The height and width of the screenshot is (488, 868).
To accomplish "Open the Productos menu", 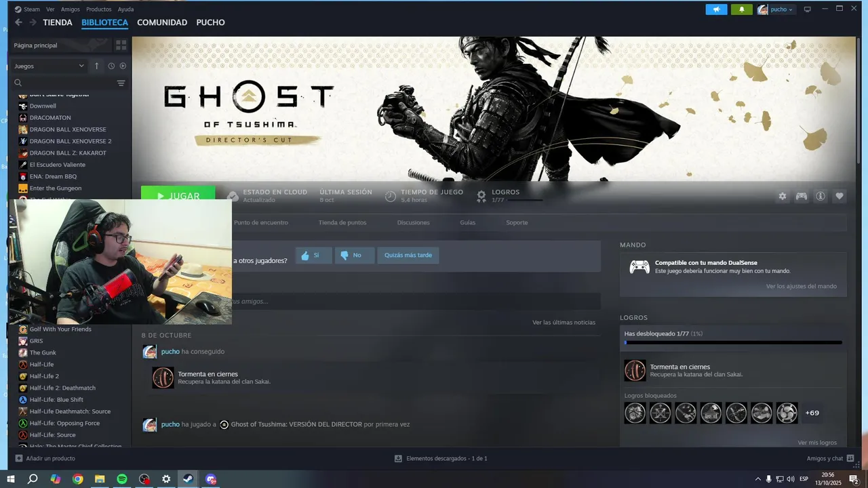I will click(x=99, y=9).
